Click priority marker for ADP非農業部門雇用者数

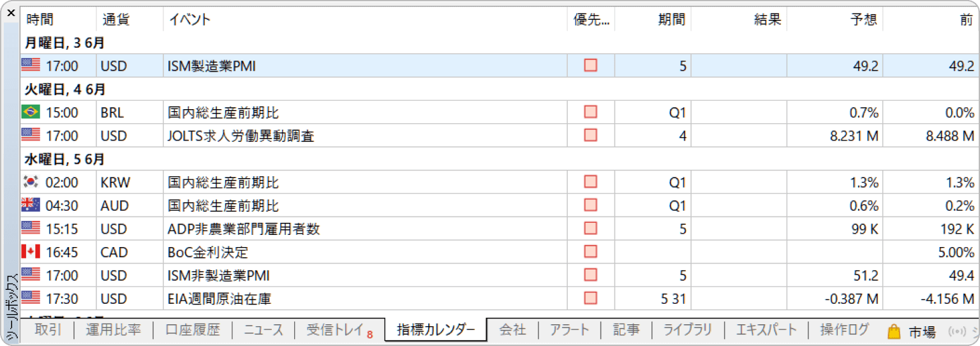[x=591, y=229]
